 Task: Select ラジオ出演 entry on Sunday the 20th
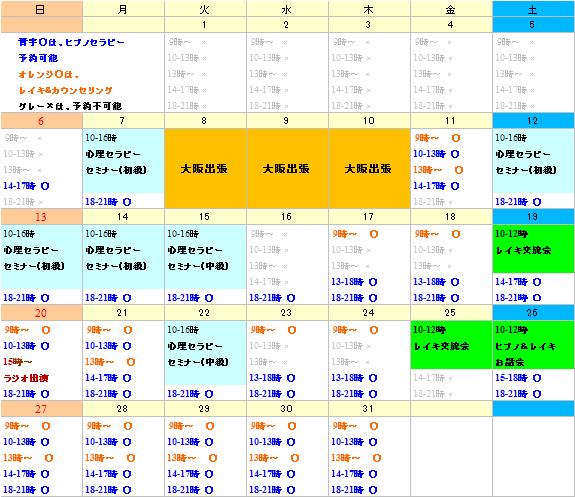coord(26,378)
